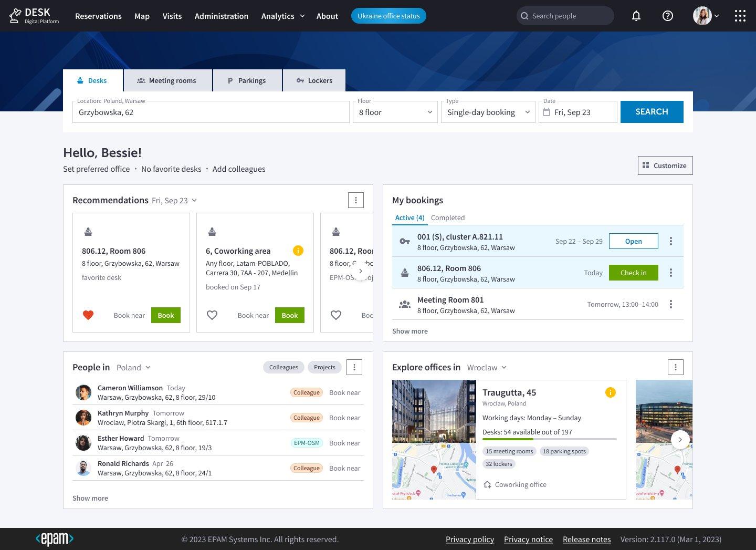The image size is (756, 550).
Task: Open the Customize panel icon
Action: click(646, 165)
